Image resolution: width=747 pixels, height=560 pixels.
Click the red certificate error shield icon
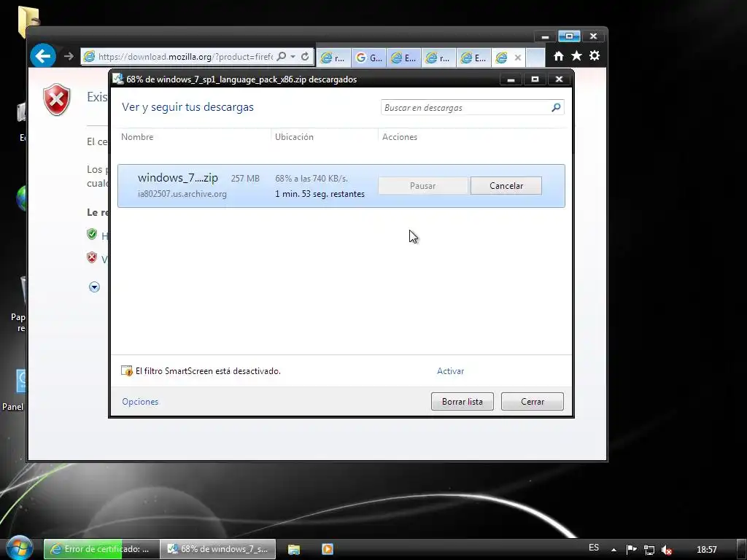point(57,99)
